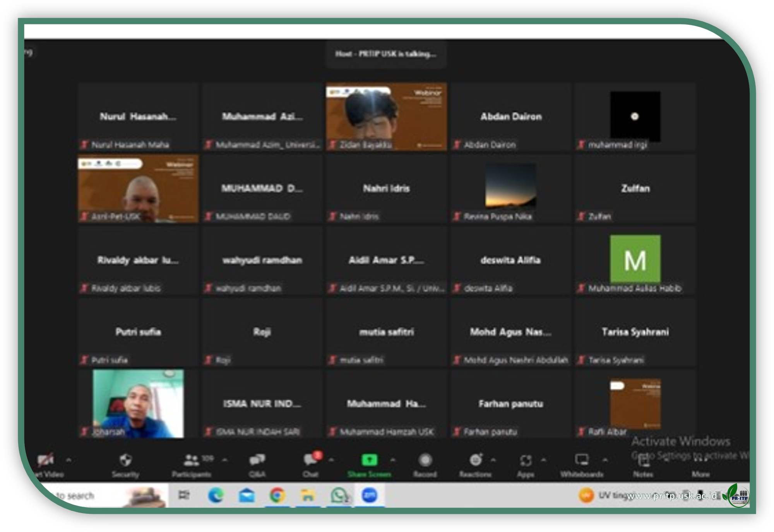
Task: Open WhatsApp from the taskbar
Action: click(x=339, y=495)
